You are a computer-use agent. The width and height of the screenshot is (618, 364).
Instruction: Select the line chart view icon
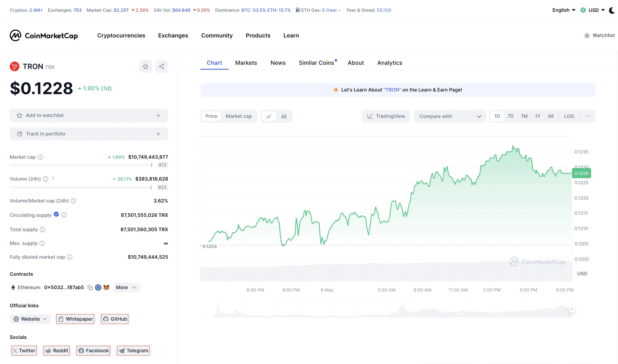(x=269, y=116)
